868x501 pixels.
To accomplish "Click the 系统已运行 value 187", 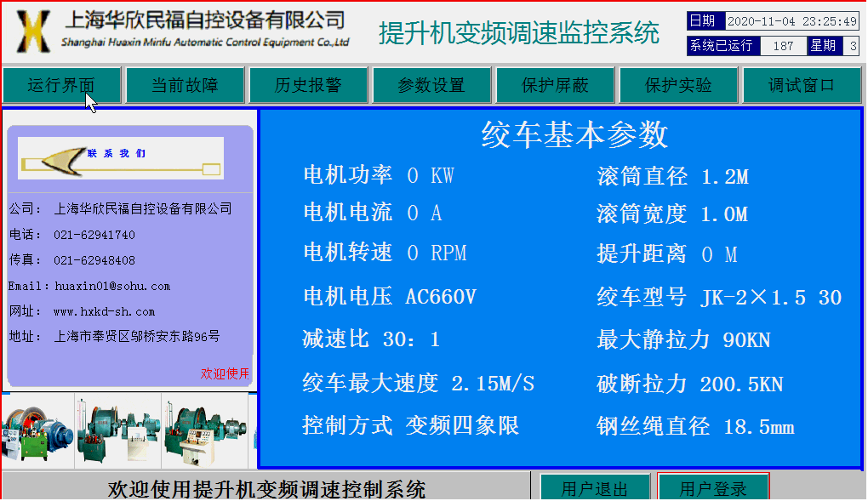I will pyautogui.click(x=783, y=46).
